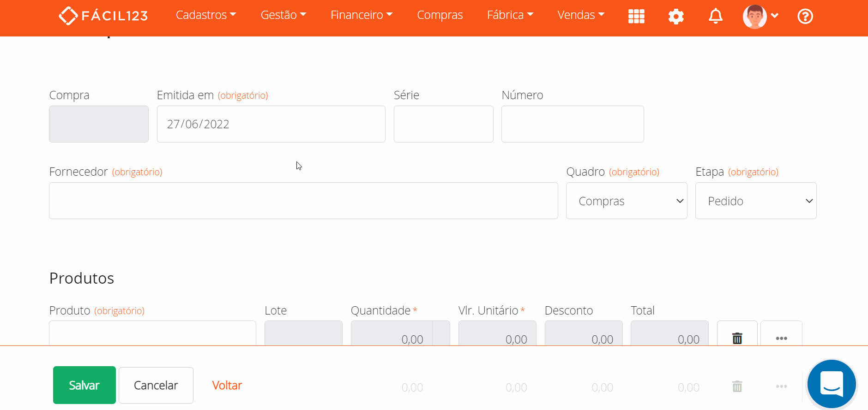The width and height of the screenshot is (868, 410).
Task: Open settings gear icon
Action: point(675,17)
